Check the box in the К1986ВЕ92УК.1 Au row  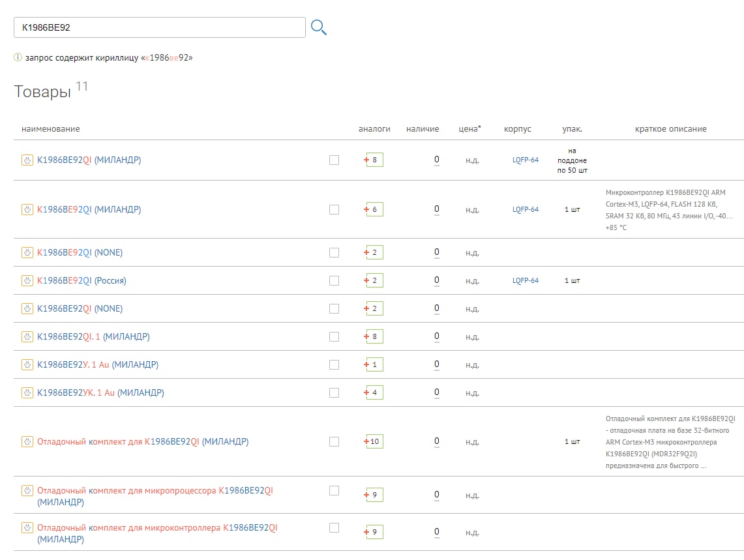335,392
